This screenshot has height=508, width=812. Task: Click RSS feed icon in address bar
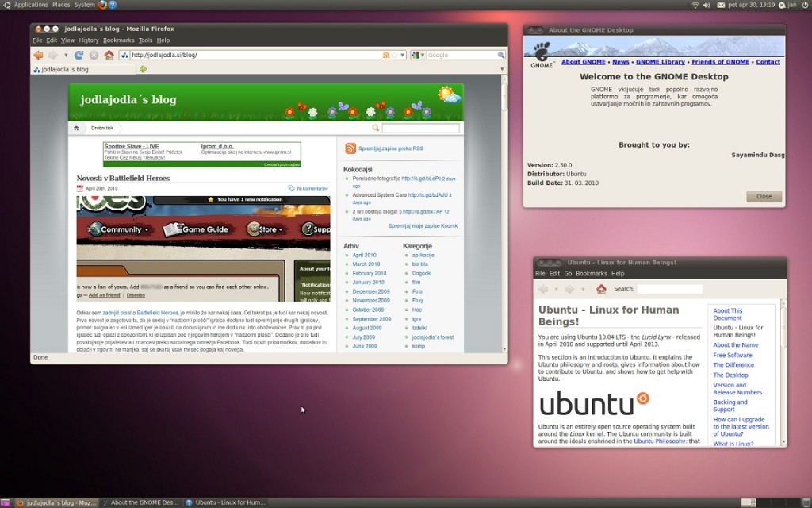click(386, 55)
